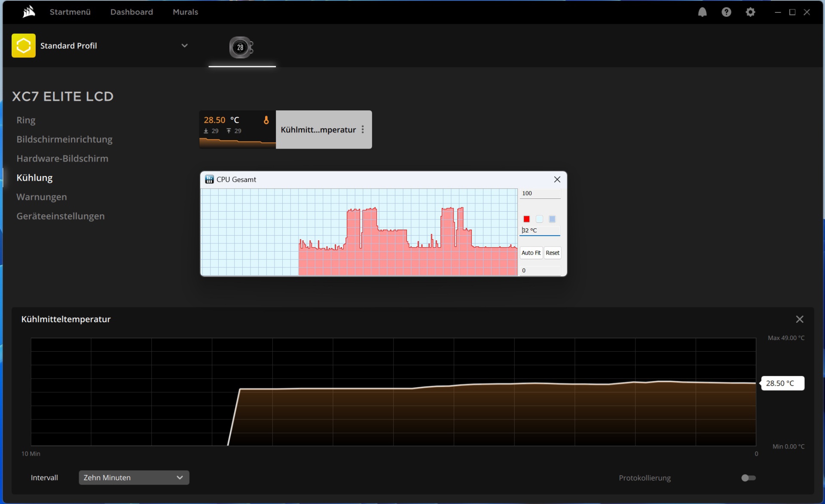
Task: Open Geräteeinstellungen in the sidebar
Action: (x=61, y=216)
